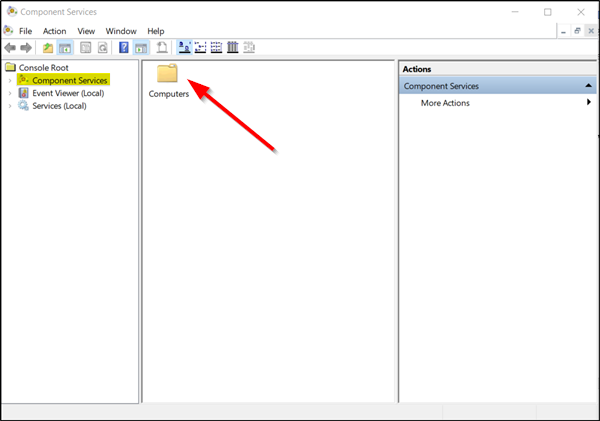Viewport: 600px width, 421px height.
Task: Open the View menu
Action: pos(86,31)
